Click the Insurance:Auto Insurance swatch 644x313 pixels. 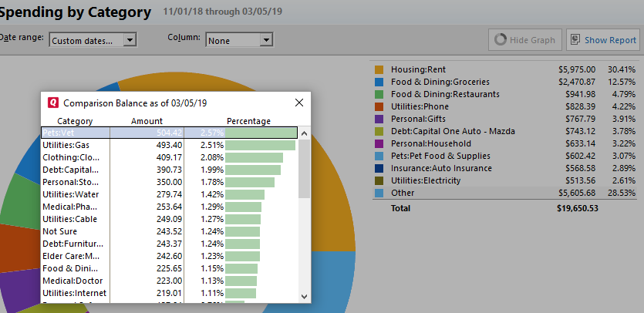point(379,168)
